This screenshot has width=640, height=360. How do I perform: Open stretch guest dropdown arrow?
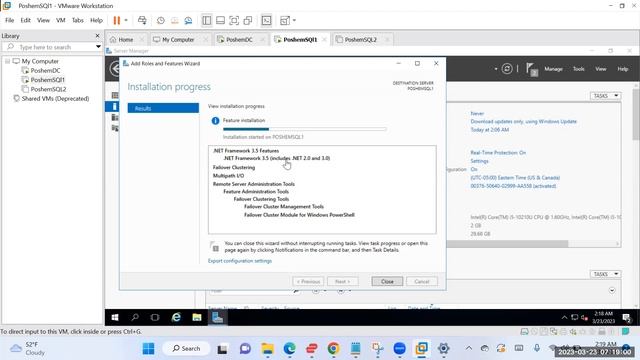click(294, 20)
